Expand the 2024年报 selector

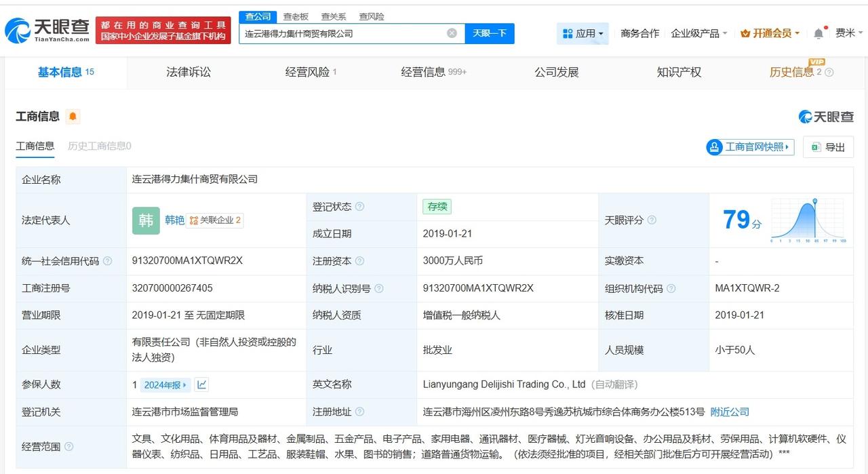[x=165, y=384]
